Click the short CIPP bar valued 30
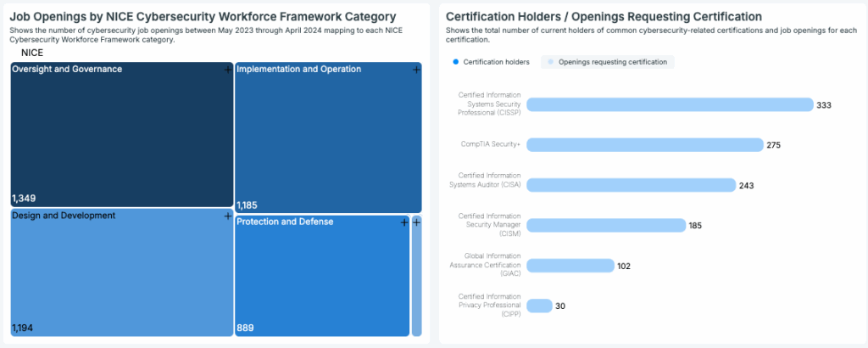868x348 pixels. tap(539, 306)
